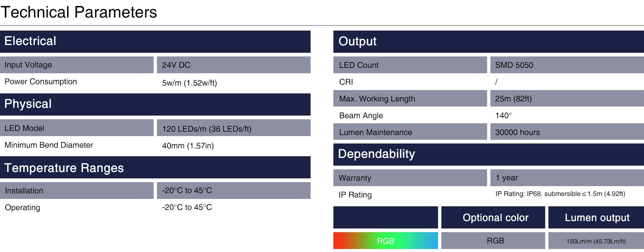644x252 pixels.
Task: Click the Electrical section header
Action: point(30,41)
